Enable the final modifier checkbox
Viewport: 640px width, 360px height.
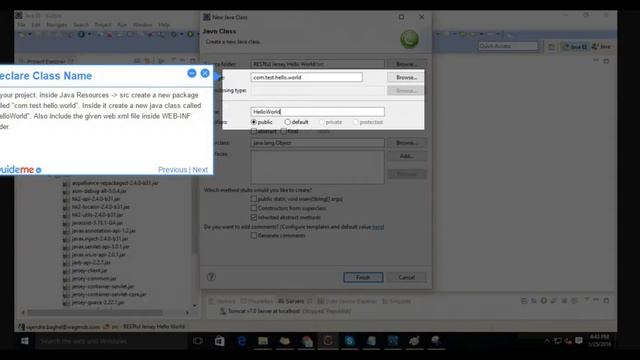click(284, 131)
